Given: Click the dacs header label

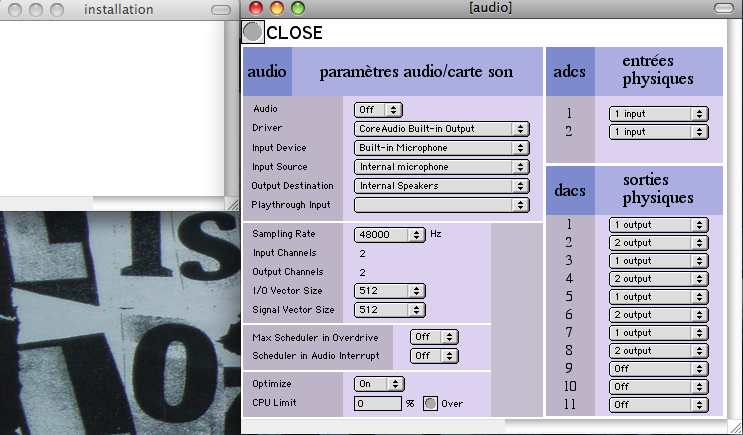Looking at the screenshot, I should tap(569, 190).
